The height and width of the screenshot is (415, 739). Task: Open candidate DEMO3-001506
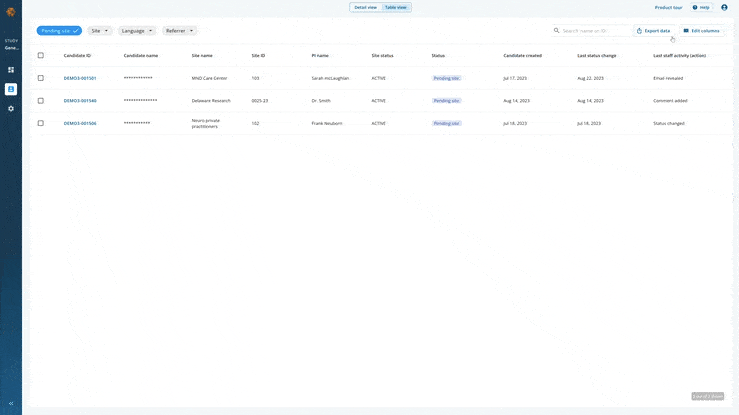[x=80, y=123]
